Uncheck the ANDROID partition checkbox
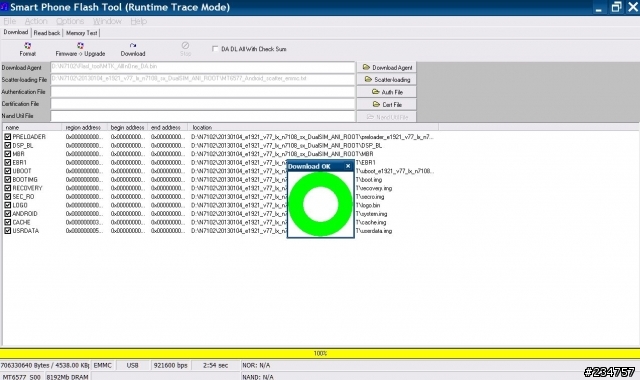Screen dimensions: 640x380 [x=7, y=213]
